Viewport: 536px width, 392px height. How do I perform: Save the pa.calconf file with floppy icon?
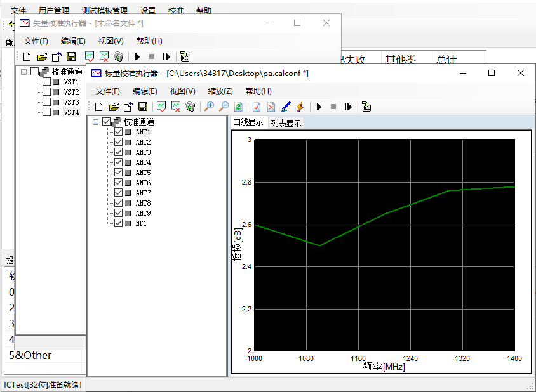pos(143,107)
